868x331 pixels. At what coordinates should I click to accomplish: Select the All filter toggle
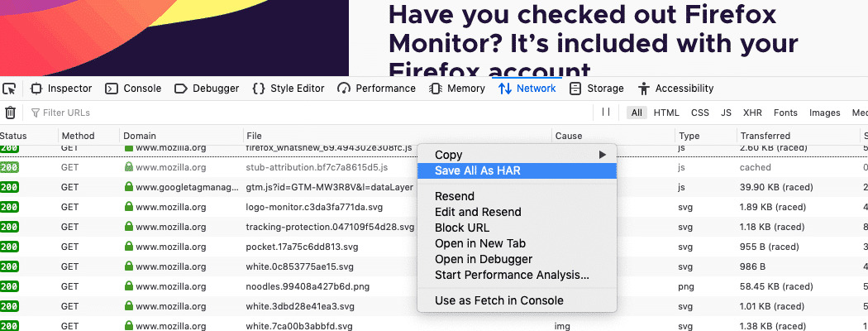pyautogui.click(x=636, y=113)
